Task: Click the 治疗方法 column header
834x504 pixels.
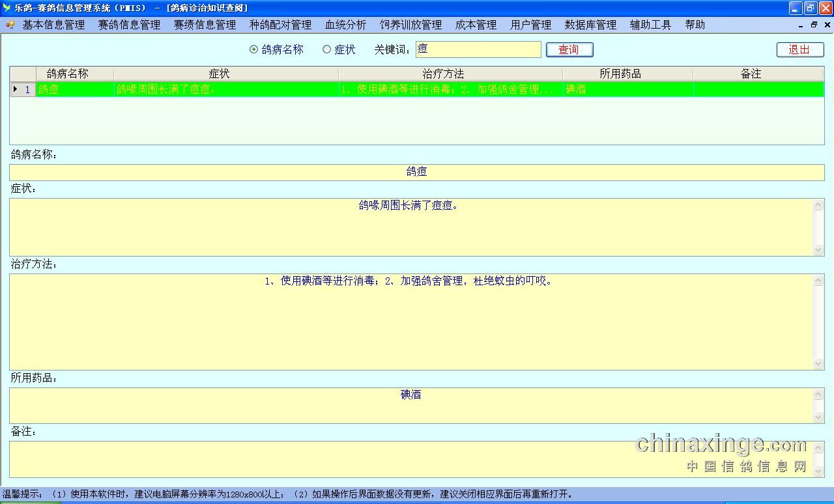Action: point(451,74)
